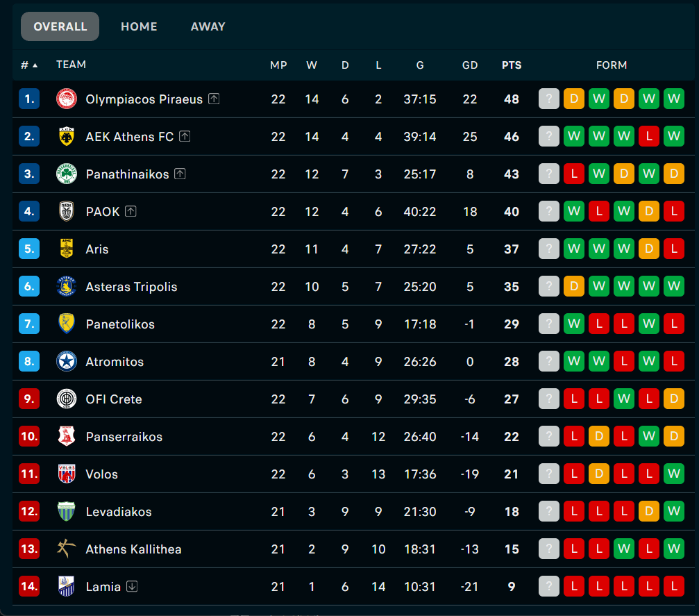Click the Panathinaikos shamrock crest

tap(67, 174)
